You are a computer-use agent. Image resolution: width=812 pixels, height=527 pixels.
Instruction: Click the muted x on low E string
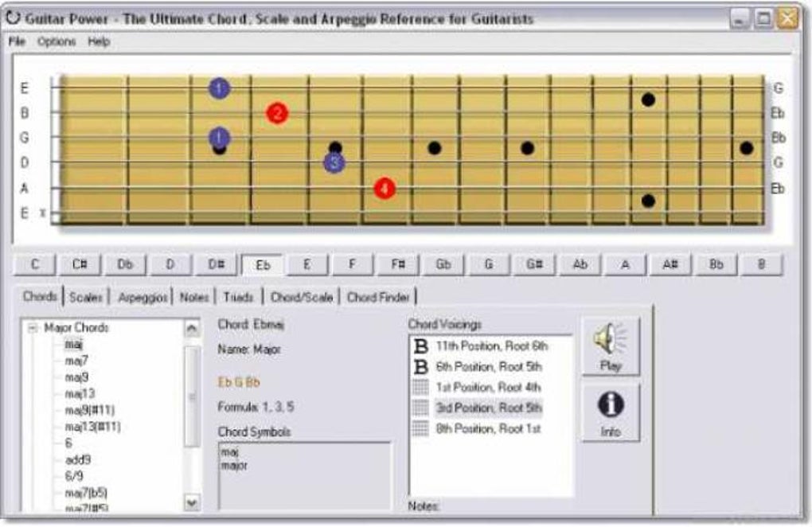42,213
